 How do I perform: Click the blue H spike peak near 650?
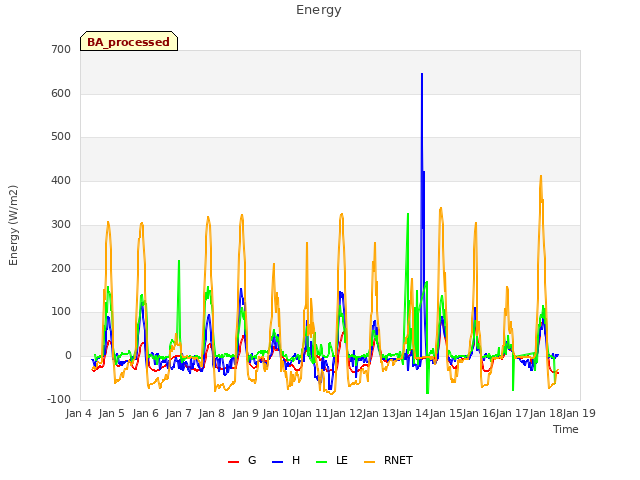point(422,74)
